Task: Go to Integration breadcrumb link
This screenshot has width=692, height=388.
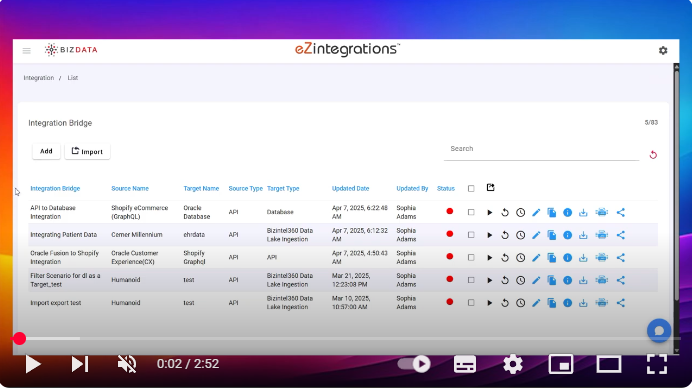Action: [39, 78]
